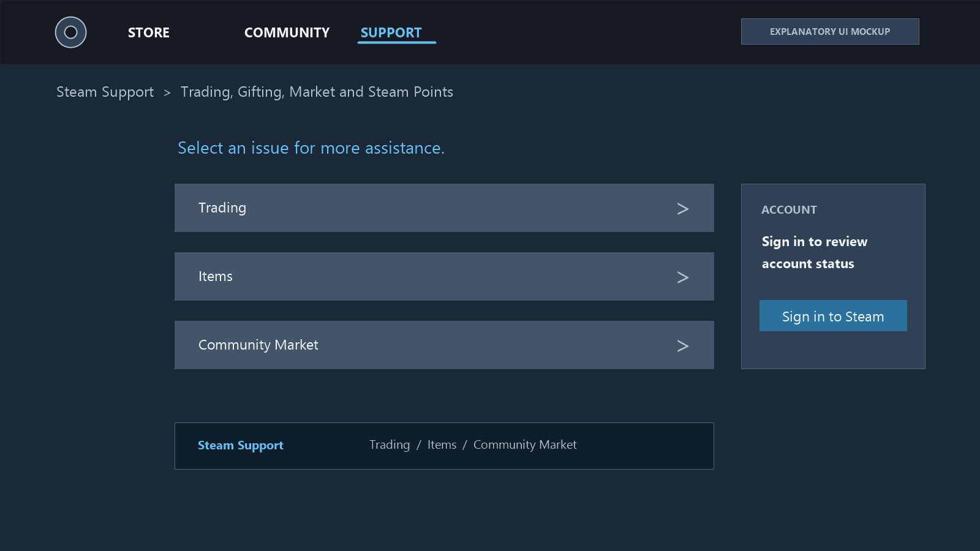Open the STORE menu
980x551 pixels.
[149, 32]
